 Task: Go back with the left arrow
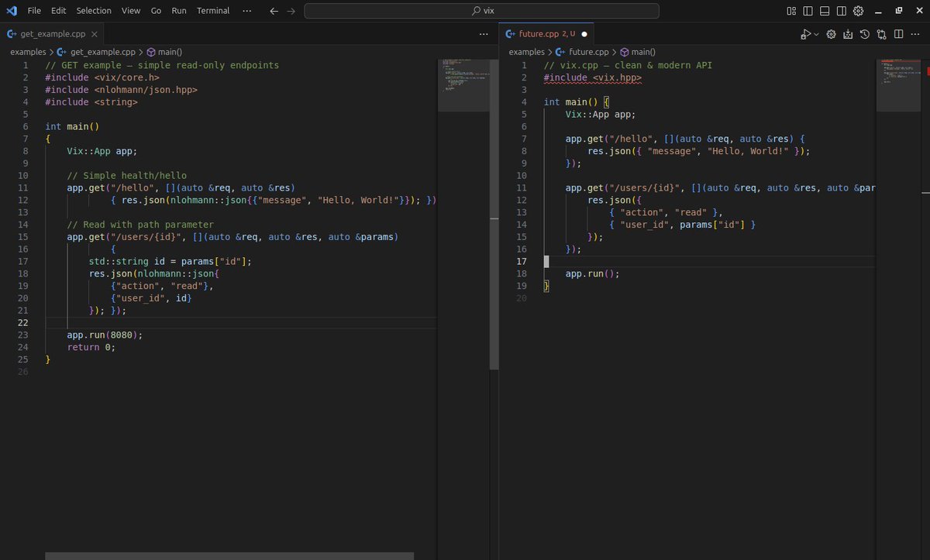274,11
